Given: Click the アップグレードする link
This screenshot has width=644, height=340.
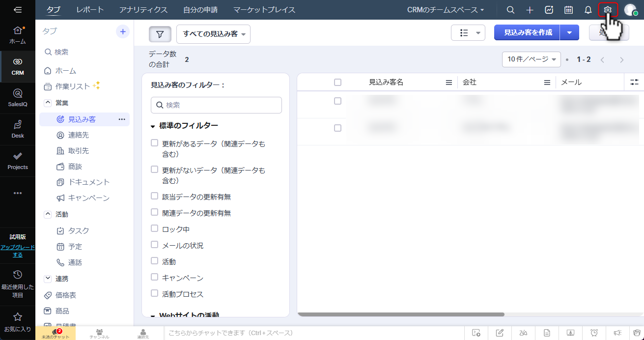Looking at the screenshot, I should point(18,251).
